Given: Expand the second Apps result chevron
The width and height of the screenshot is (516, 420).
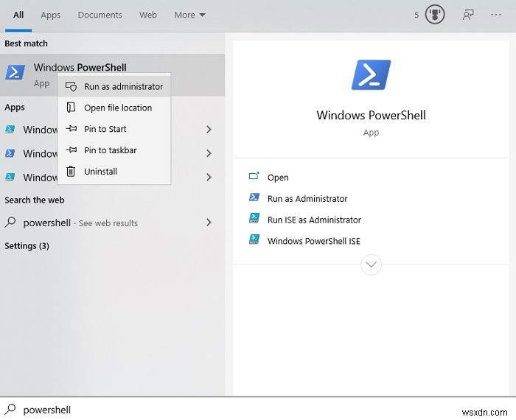Looking at the screenshot, I should point(209,153).
